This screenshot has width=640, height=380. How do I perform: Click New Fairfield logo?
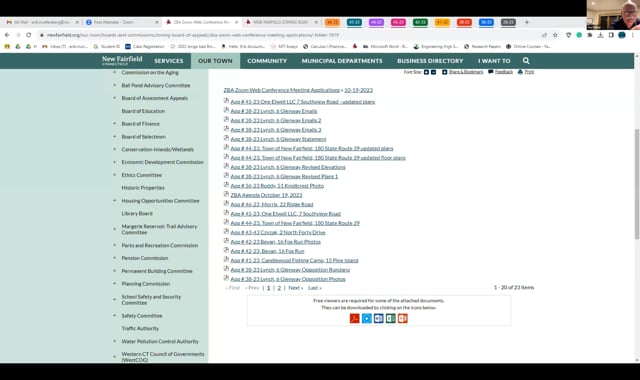pyautogui.click(x=122, y=60)
